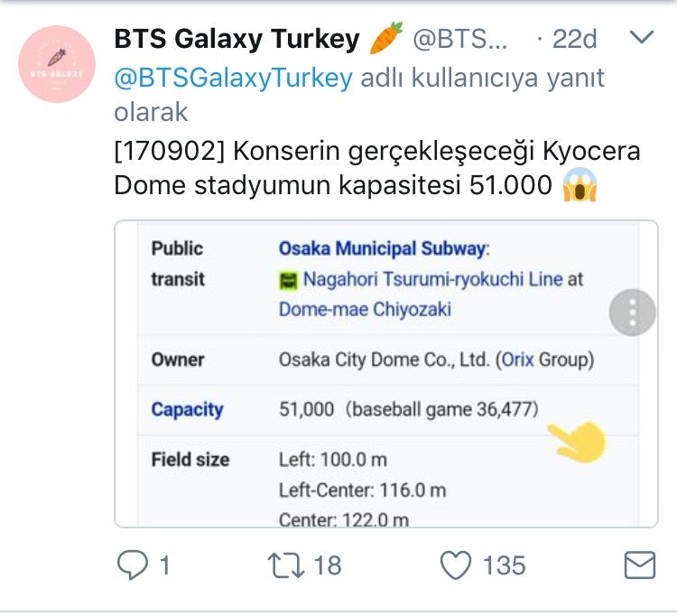Screen dimensions: 677x616
Task: Open Nagahori Tsurumi-ryokuchi Line link
Action: (x=431, y=279)
